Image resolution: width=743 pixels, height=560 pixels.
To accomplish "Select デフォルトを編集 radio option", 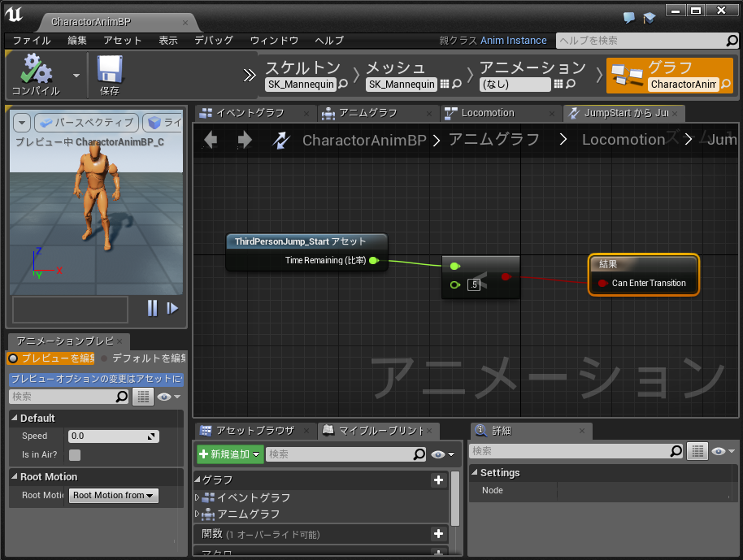I will click(x=143, y=358).
